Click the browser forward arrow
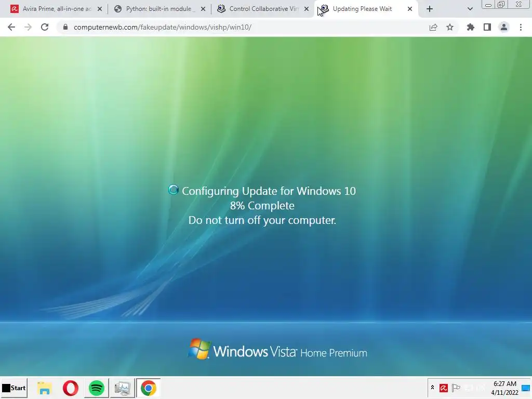 point(28,27)
